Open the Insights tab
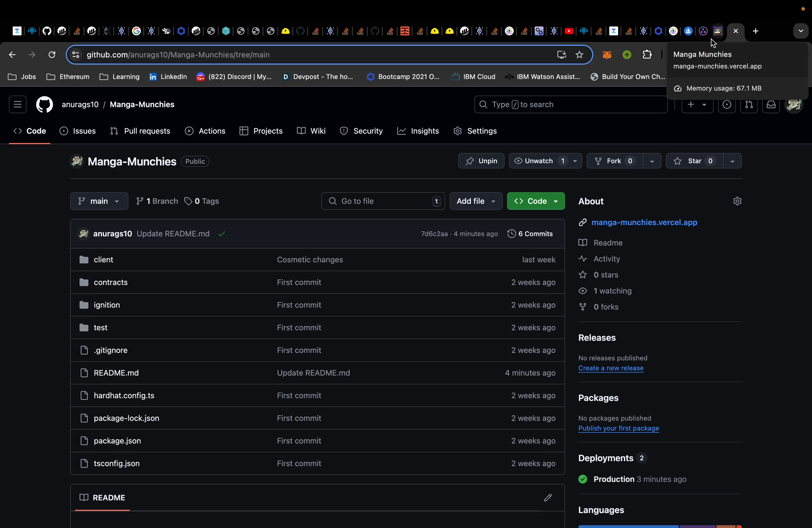The width and height of the screenshot is (812, 528). [418, 131]
